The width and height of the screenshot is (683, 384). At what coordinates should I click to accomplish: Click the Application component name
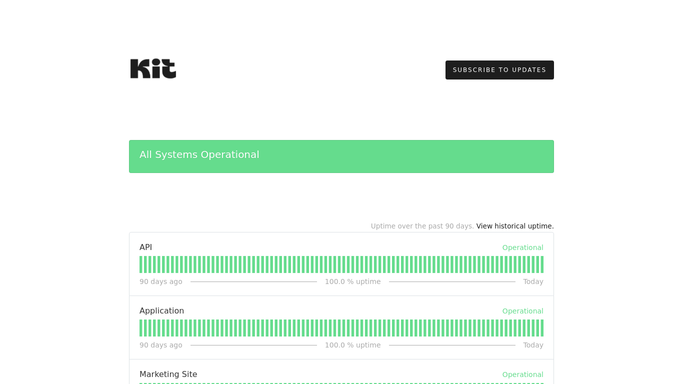tap(162, 311)
